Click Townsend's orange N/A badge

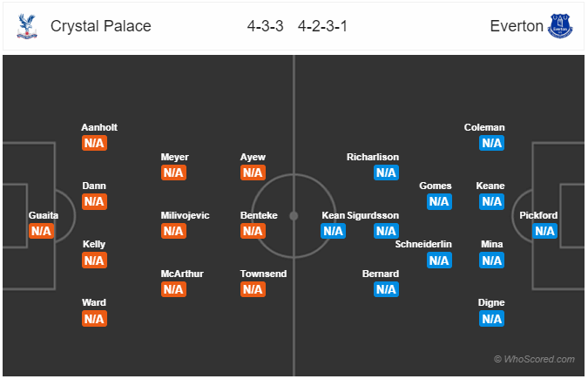(253, 289)
